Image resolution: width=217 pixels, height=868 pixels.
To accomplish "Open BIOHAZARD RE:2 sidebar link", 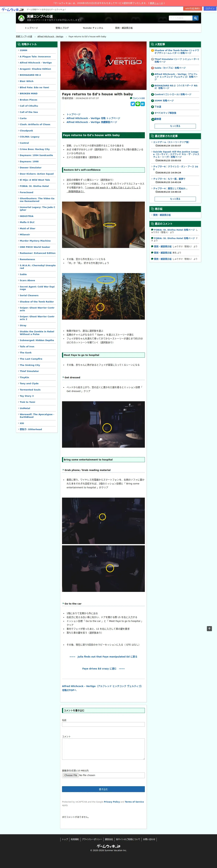I will pyautogui.click(x=30, y=75).
